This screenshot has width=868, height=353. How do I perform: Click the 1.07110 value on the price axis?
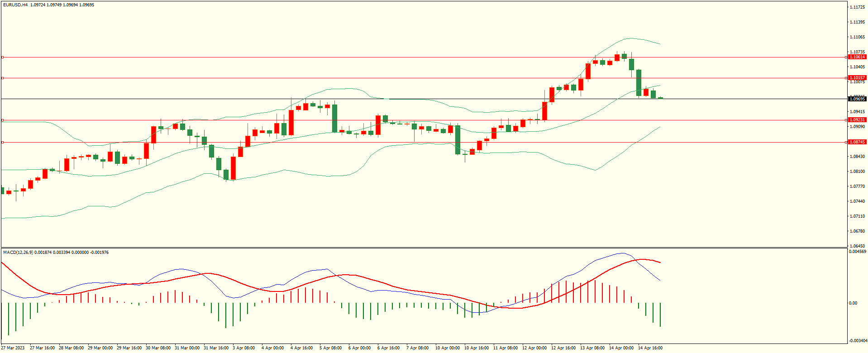click(x=858, y=216)
